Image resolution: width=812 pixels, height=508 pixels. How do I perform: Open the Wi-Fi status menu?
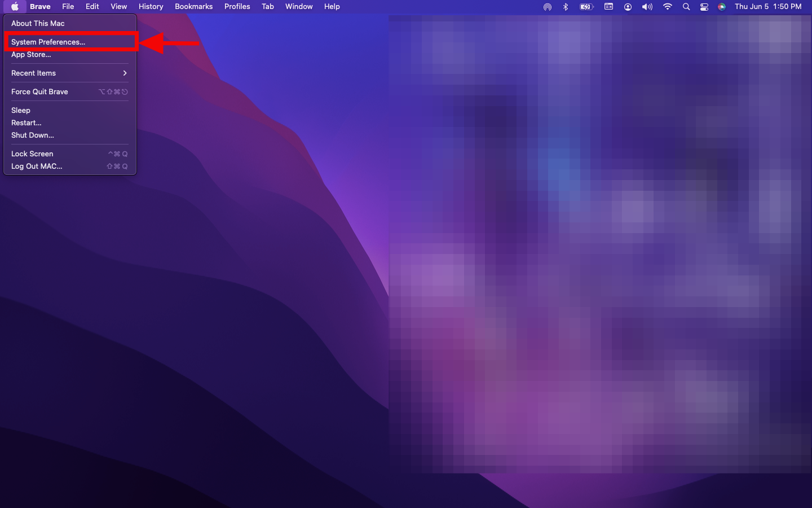pyautogui.click(x=668, y=7)
